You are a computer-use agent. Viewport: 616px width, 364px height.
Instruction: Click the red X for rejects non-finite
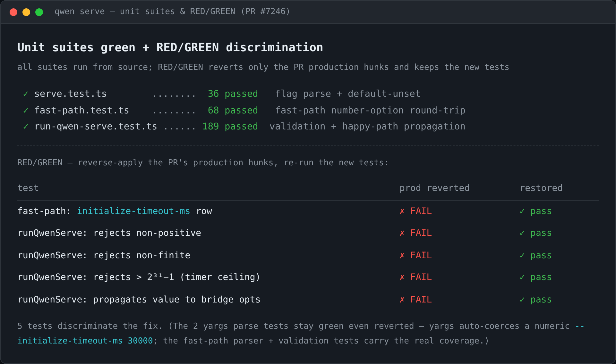(x=402, y=255)
